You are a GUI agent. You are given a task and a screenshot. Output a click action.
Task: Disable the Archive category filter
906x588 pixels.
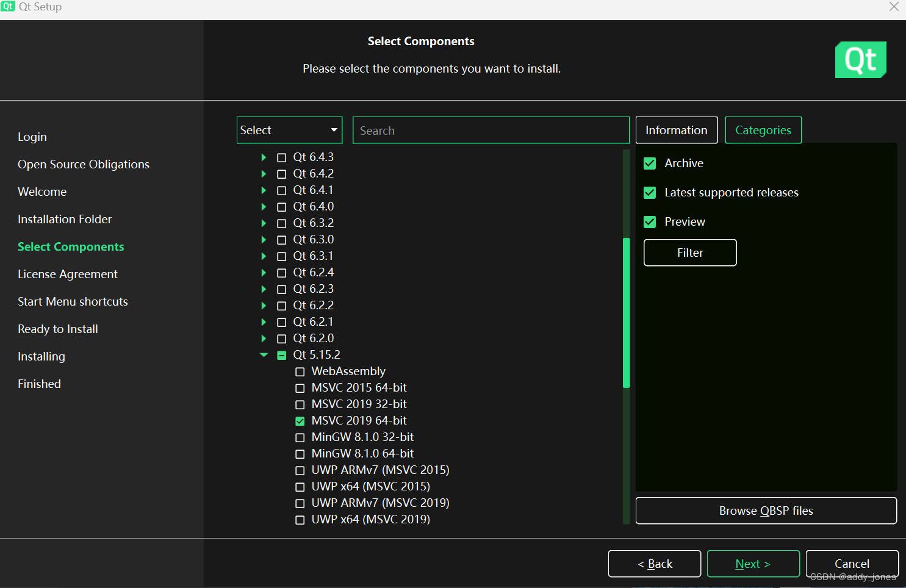click(x=650, y=163)
